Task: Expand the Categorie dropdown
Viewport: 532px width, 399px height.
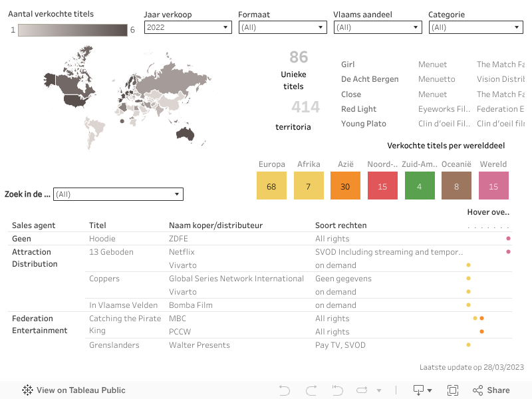Action: [475, 27]
